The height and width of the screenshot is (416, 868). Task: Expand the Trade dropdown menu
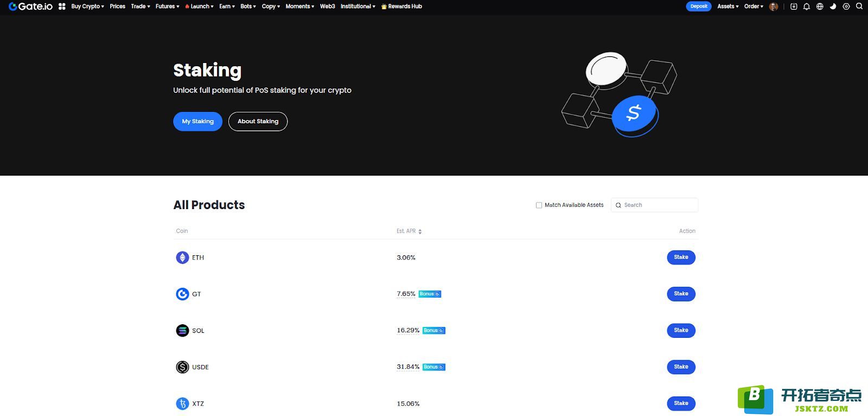(x=141, y=7)
